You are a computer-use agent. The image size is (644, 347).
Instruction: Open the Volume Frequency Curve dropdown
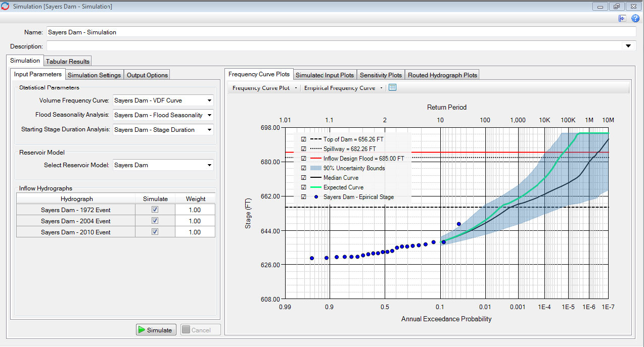coord(209,100)
